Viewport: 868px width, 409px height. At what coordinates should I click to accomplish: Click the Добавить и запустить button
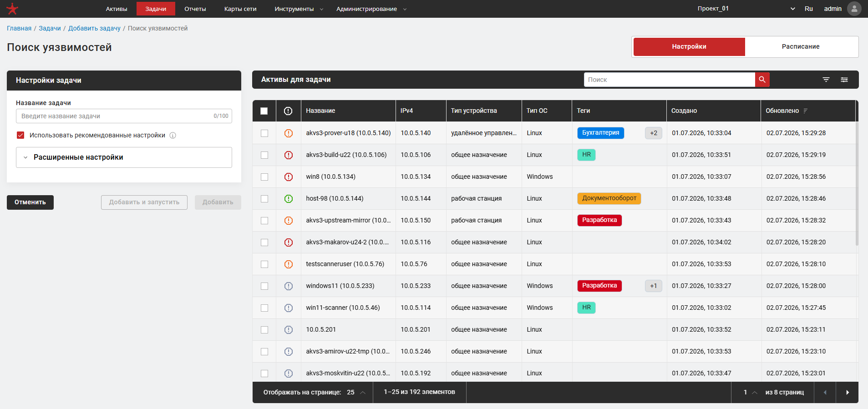tap(144, 202)
